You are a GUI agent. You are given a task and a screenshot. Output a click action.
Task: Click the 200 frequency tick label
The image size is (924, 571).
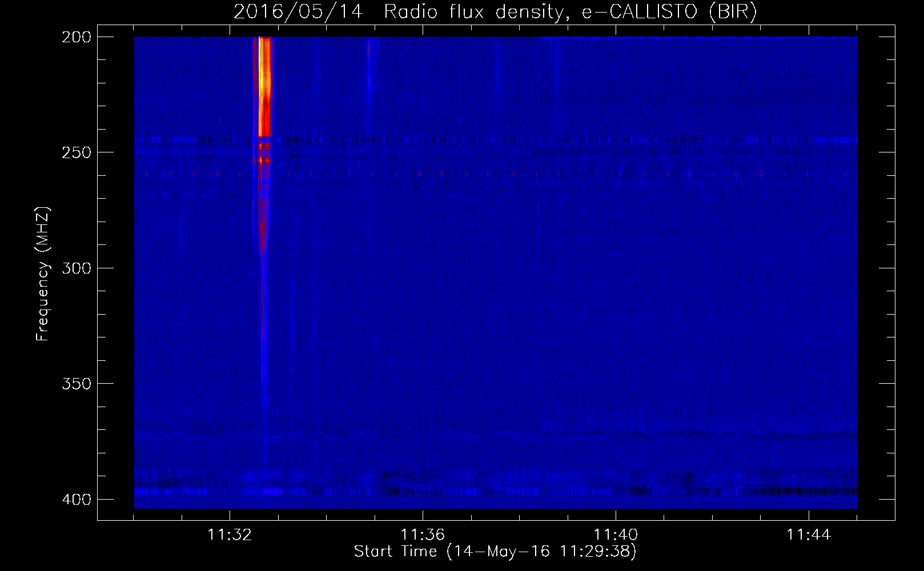[x=76, y=37]
